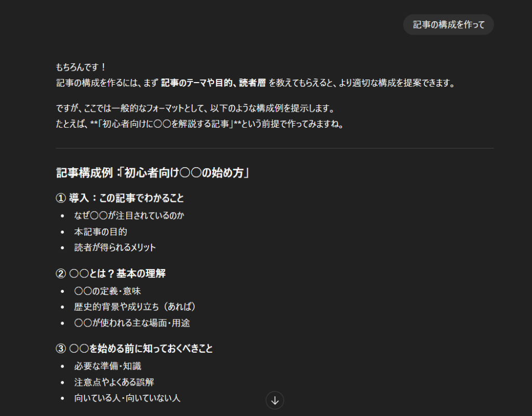Select bullet 〇〇が使われる主な場面・用途
Viewport: 532px width, 416px height.
(x=132, y=323)
